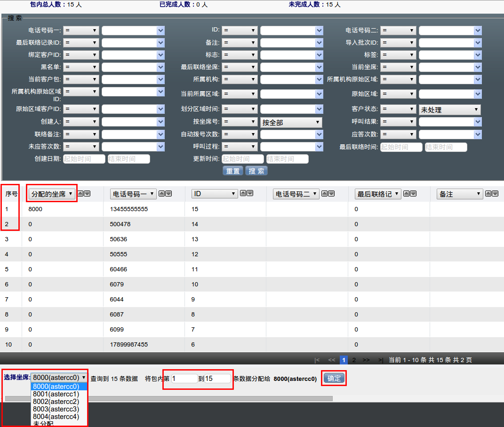Open the 客户状态 未处理 dropdown
The image size is (504, 427).
[449, 110]
